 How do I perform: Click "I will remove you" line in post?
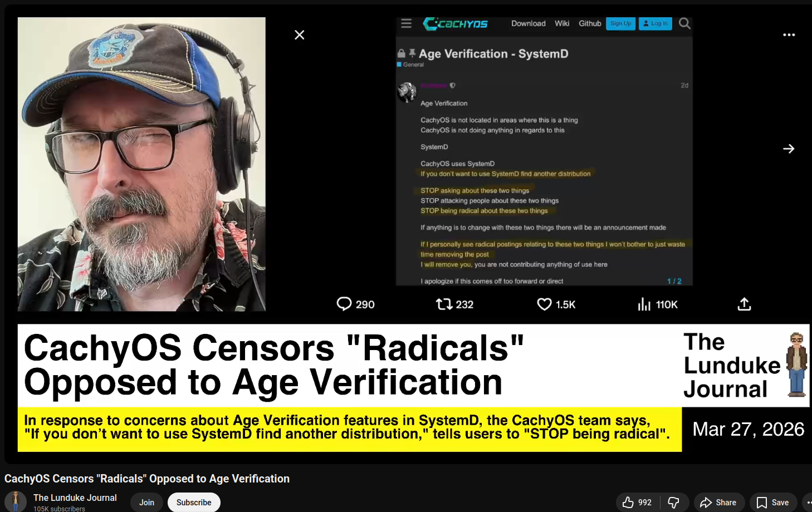(514, 264)
